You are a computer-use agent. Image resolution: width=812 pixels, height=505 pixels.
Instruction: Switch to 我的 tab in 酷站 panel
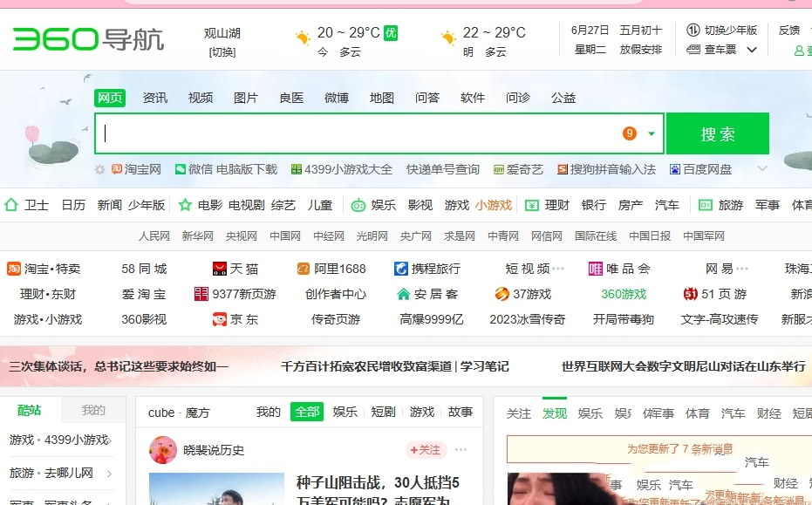pyautogui.click(x=94, y=410)
